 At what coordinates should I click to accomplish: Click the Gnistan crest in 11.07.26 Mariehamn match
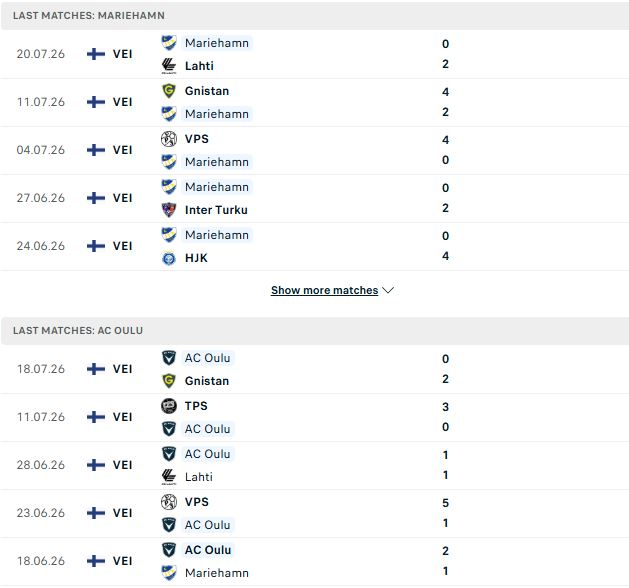(168, 91)
